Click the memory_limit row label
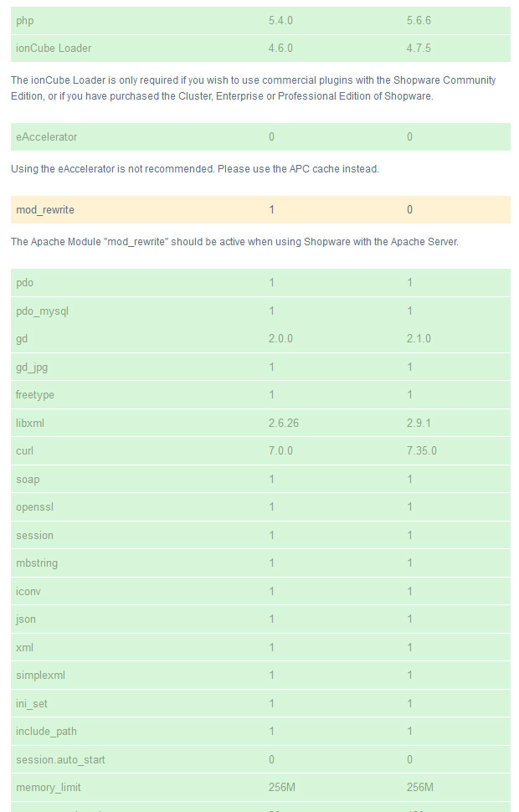The height and width of the screenshot is (812, 519). 49,788
